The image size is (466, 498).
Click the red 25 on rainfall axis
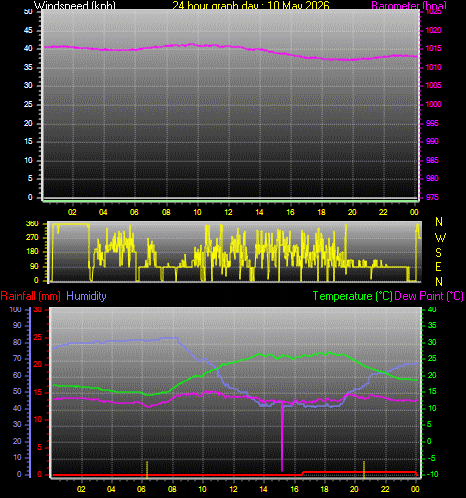[38, 338]
